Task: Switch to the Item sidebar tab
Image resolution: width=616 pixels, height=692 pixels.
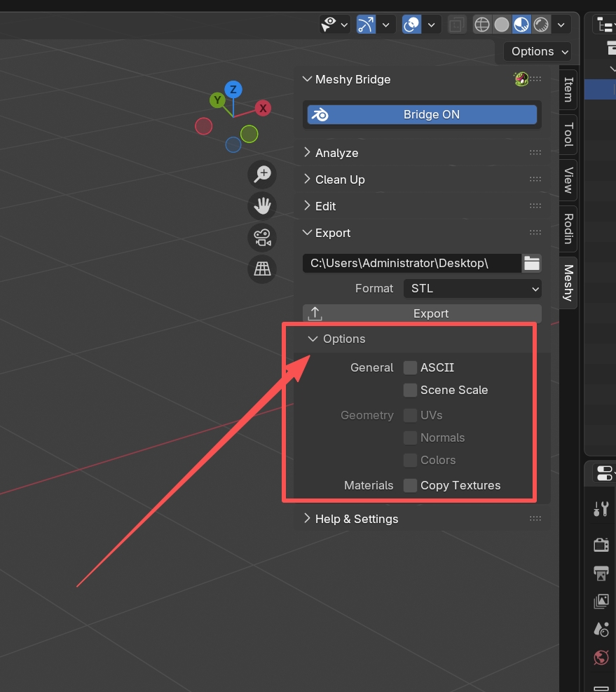Action: (x=568, y=88)
